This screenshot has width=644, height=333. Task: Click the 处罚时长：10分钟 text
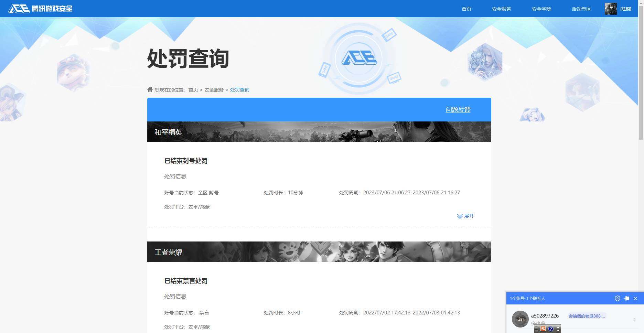283,193
